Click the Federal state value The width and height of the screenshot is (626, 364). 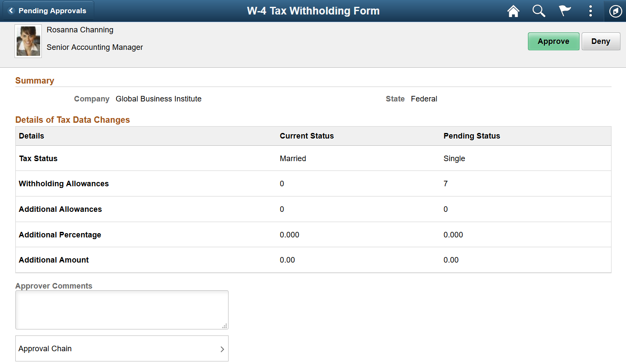coord(424,99)
